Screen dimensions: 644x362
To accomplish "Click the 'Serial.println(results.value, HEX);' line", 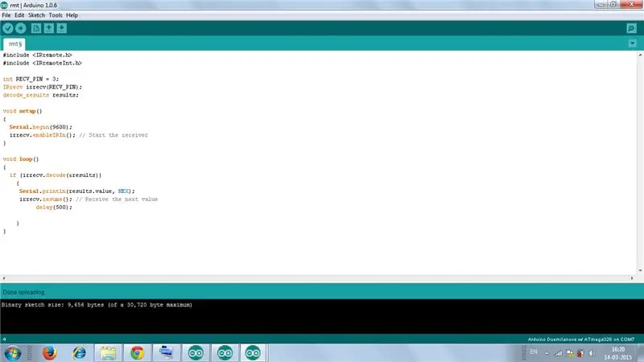I will [x=76, y=191].
